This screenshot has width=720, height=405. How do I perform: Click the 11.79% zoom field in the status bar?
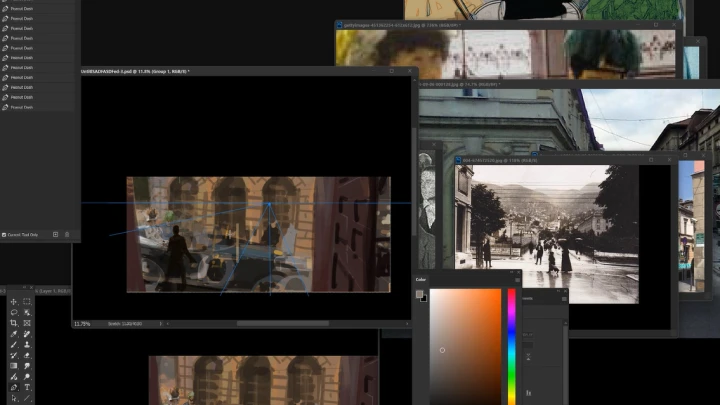(x=82, y=324)
